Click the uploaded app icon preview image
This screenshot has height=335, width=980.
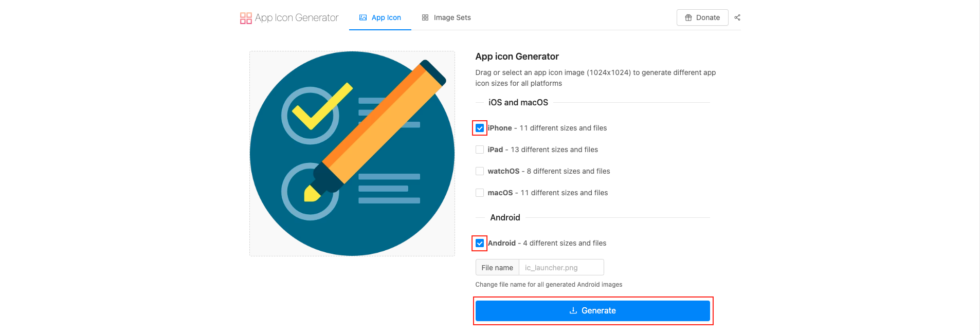point(352,154)
